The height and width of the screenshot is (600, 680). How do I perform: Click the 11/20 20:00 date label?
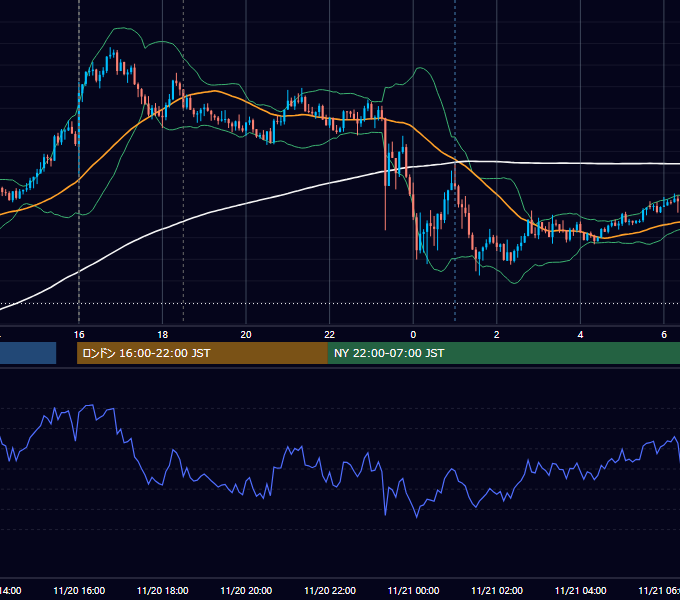(x=246, y=590)
